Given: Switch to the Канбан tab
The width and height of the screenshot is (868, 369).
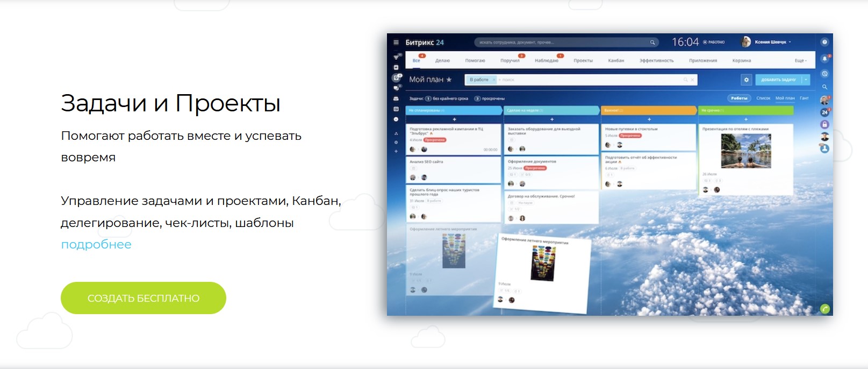Looking at the screenshot, I should (x=616, y=61).
